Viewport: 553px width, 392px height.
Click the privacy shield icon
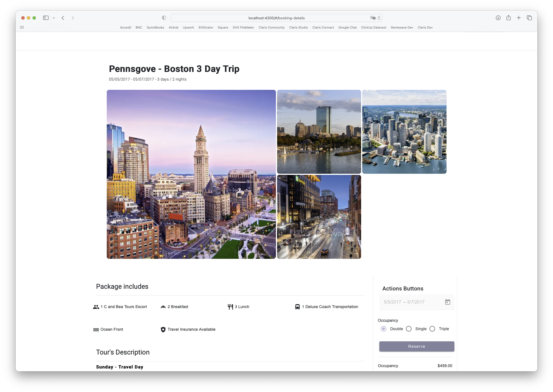click(164, 18)
